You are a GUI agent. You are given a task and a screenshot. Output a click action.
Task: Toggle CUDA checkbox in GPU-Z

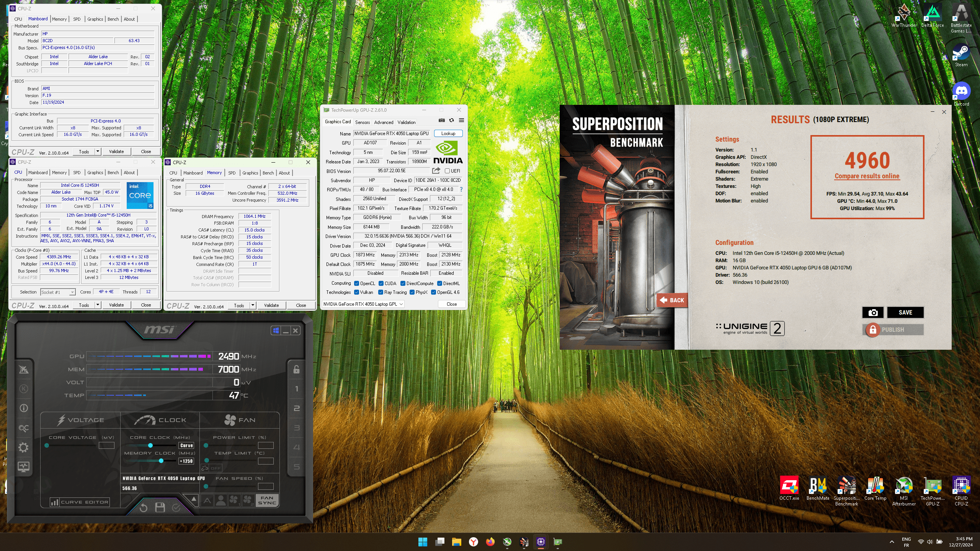click(x=381, y=284)
